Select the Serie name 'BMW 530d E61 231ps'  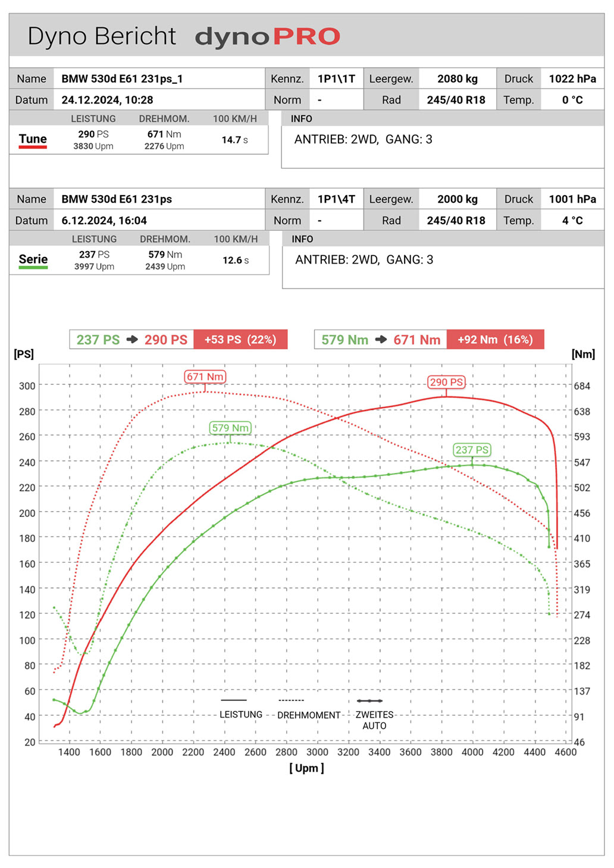click(117, 199)
